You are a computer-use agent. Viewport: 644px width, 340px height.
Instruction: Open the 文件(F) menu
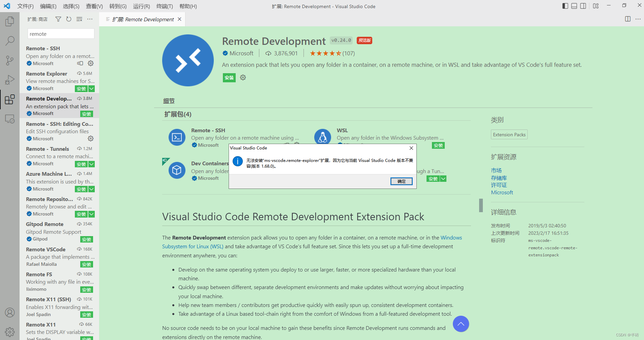(26, 6)
